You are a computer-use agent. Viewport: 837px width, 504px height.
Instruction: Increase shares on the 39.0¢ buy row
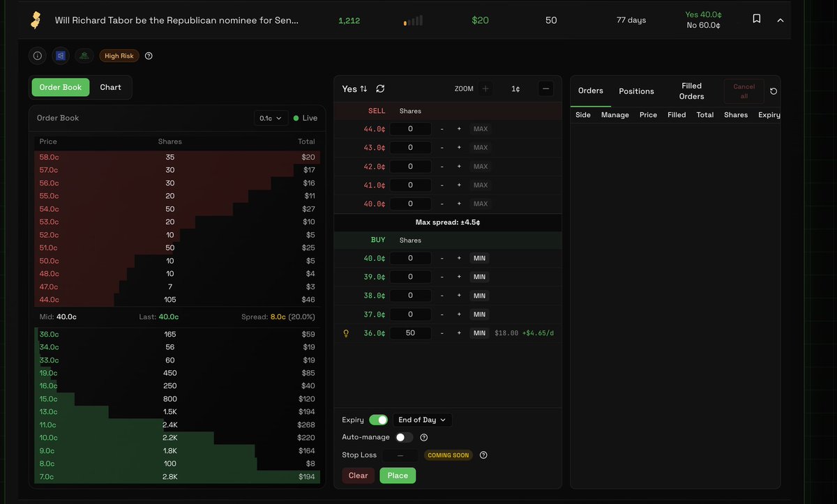point(459,277)
